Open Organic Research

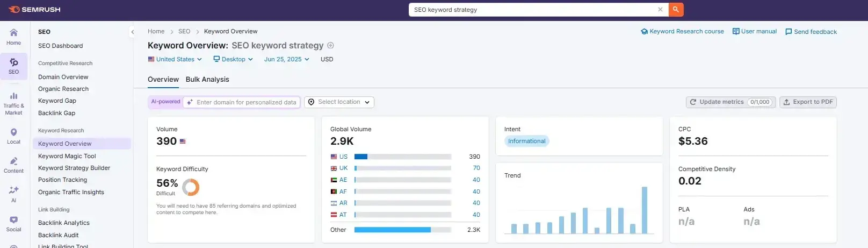coord(63,89)
